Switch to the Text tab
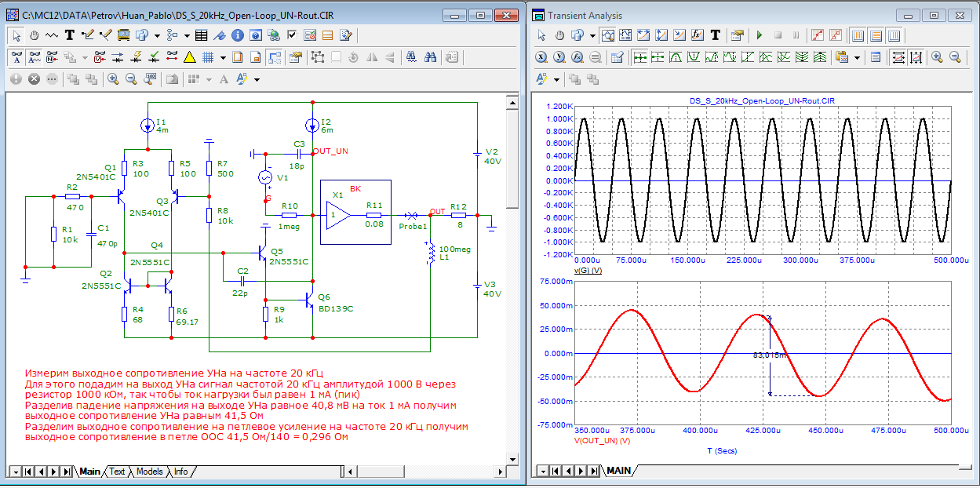This screenshot has width=980, height=488. [x=117, y=472]
